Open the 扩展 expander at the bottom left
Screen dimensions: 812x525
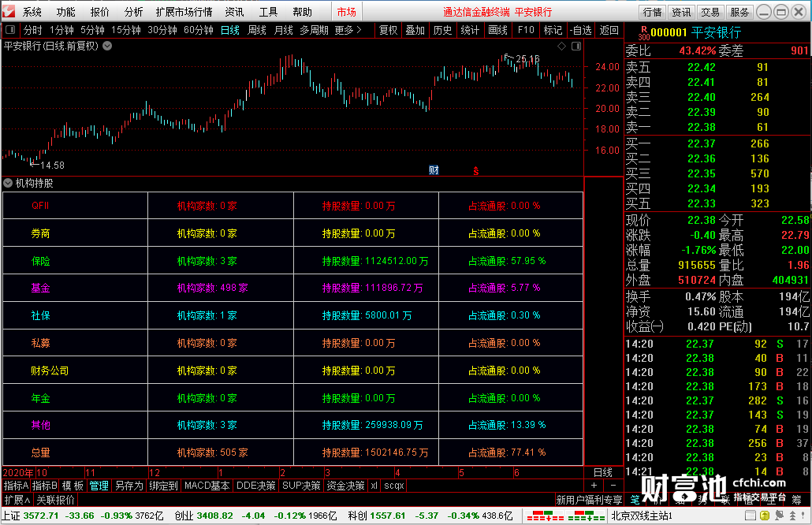point(17,500)
